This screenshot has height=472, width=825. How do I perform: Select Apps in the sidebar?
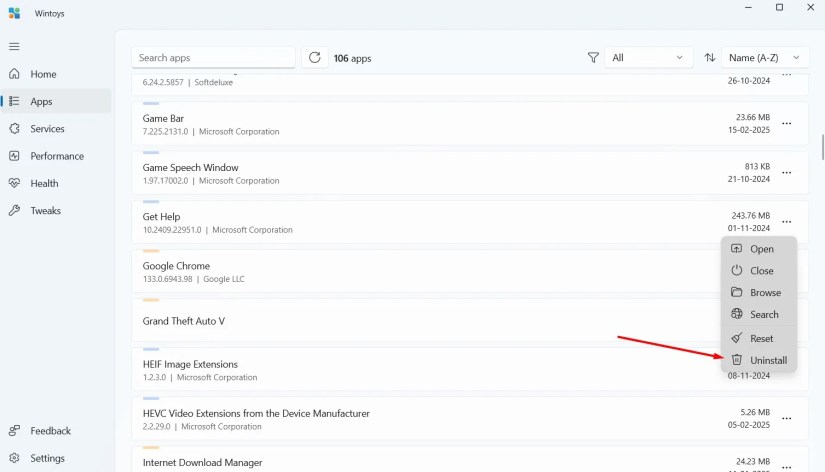[x=56, y=102]
